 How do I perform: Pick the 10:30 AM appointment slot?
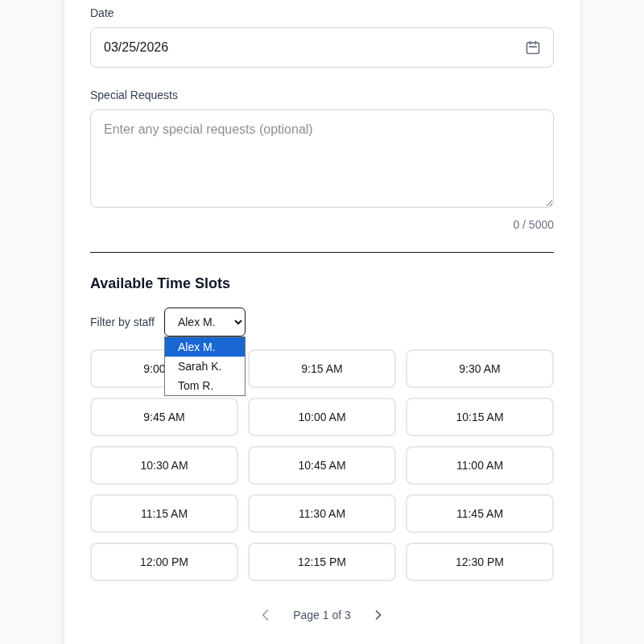point(164,465)
